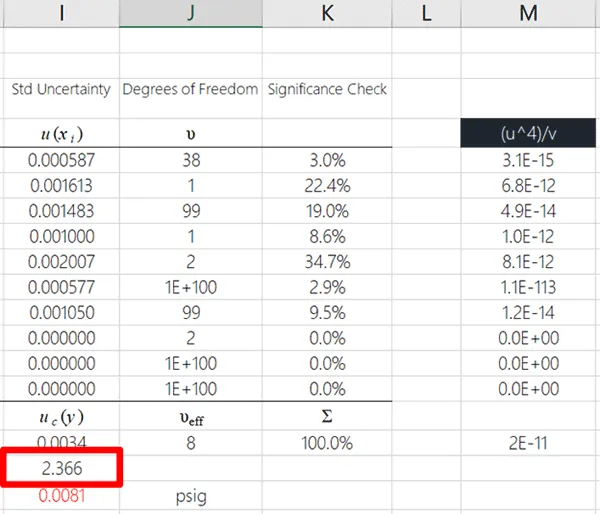Select cell with value 0.001050

coord(61,312)
